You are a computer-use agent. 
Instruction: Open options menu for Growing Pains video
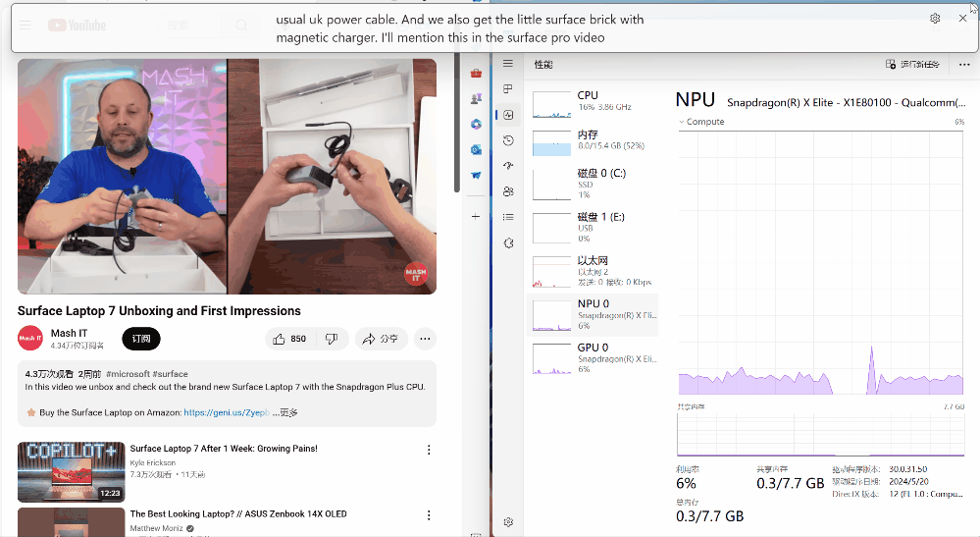429,450
